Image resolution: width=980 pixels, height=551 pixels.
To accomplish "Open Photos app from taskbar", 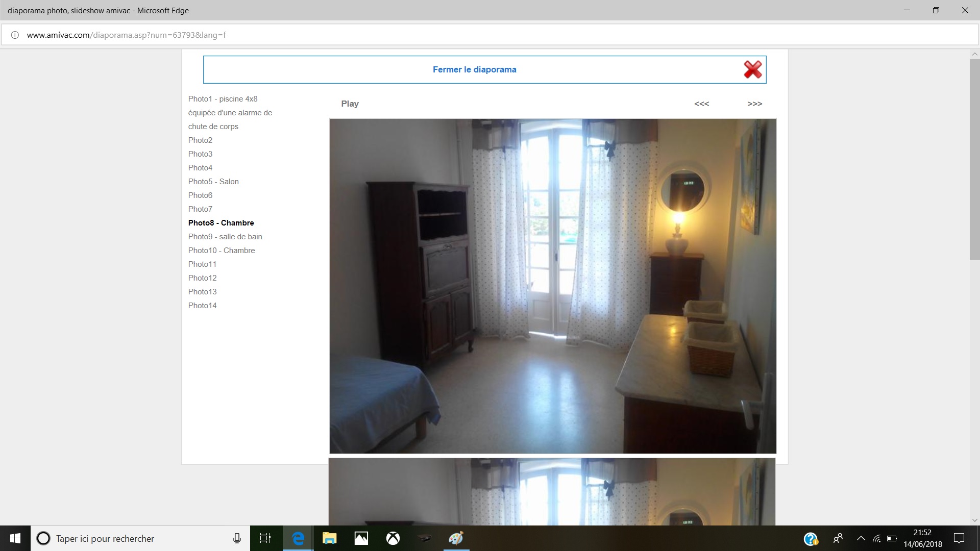I will tap(361, 538).
